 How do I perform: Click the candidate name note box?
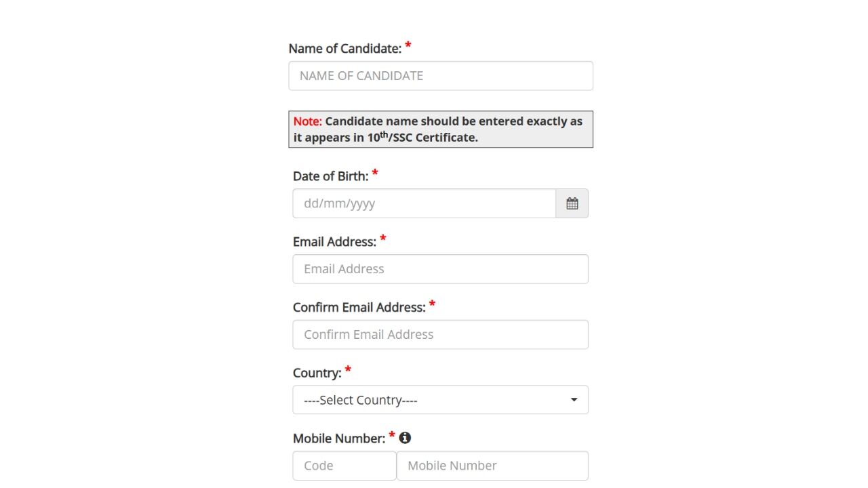[x=440, y=129]
